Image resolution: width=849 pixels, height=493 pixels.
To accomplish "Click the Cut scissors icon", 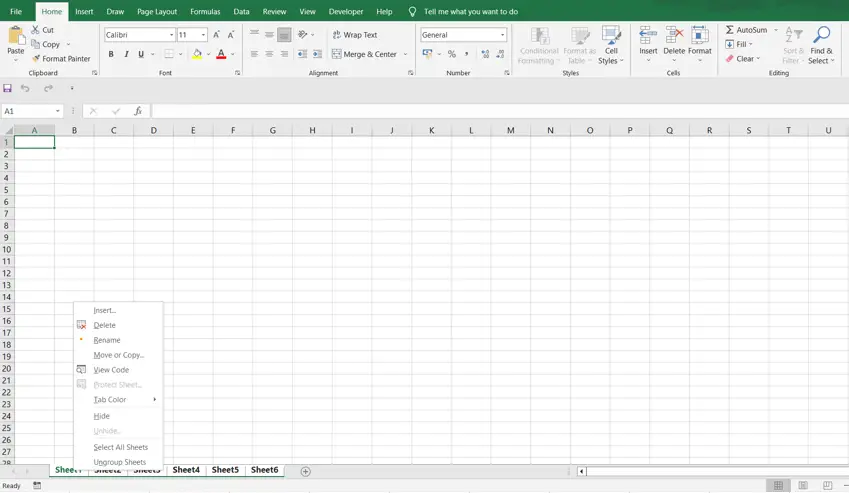I will coord(35,30).
